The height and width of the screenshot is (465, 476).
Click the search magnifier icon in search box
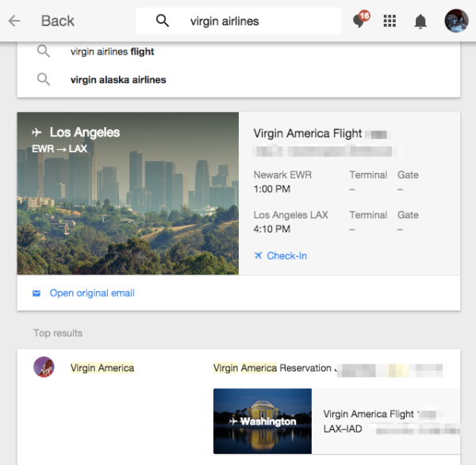click(x=163, y=21)
